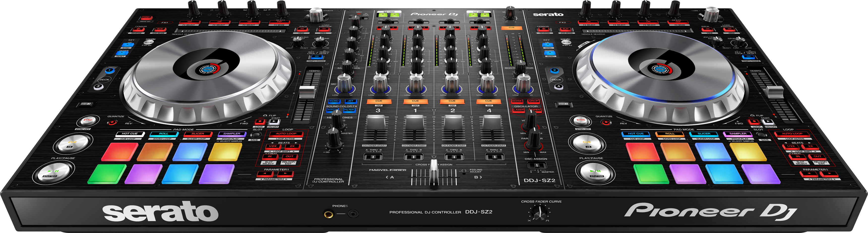Trigger the right deck FLIP REC button
Image resolution: width=868 pixels, height=233 pixels.
click(754, 122)
